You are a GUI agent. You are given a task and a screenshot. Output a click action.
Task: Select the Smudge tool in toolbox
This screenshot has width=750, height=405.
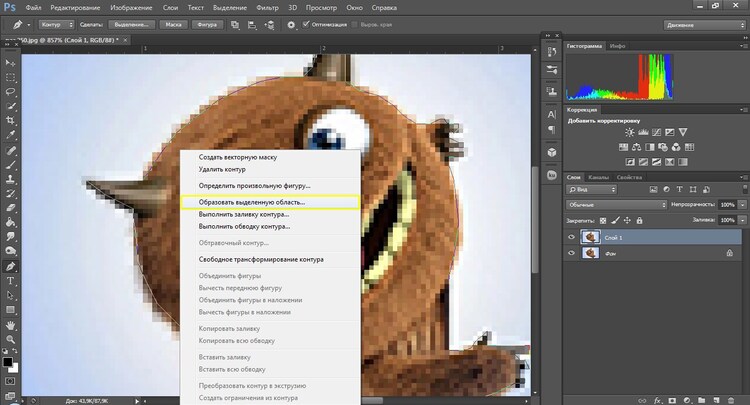click(10, 237)
